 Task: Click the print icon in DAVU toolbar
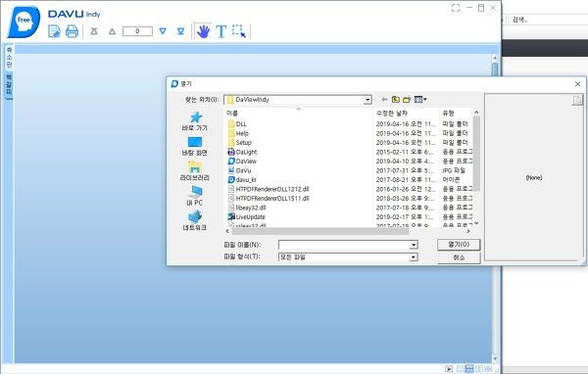tap(72, 31)
